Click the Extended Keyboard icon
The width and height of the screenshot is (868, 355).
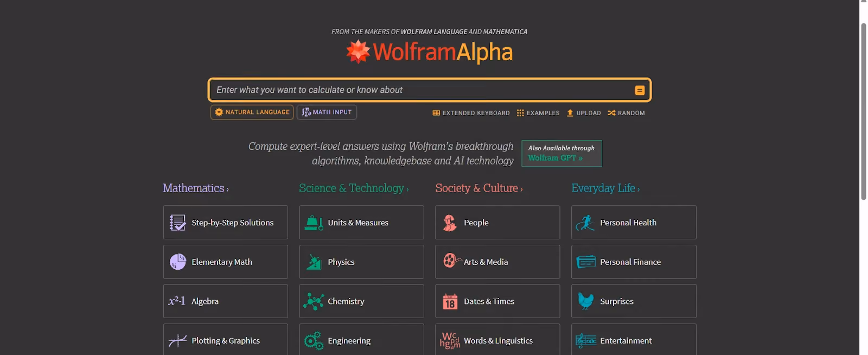pos(436,113)
